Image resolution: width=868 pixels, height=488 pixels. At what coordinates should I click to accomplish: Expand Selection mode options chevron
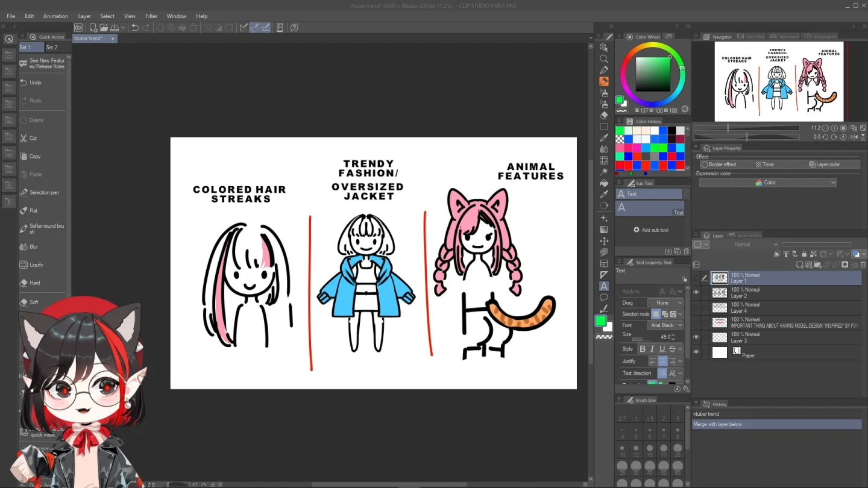pyautogui.click(x=680, y=314)
